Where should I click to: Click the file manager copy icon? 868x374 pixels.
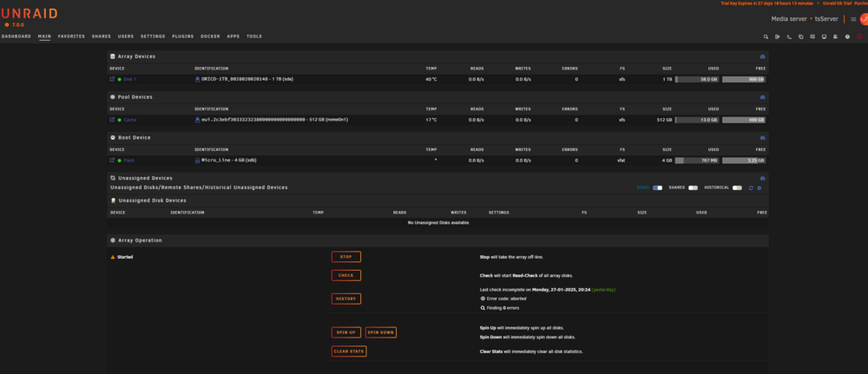801,36
